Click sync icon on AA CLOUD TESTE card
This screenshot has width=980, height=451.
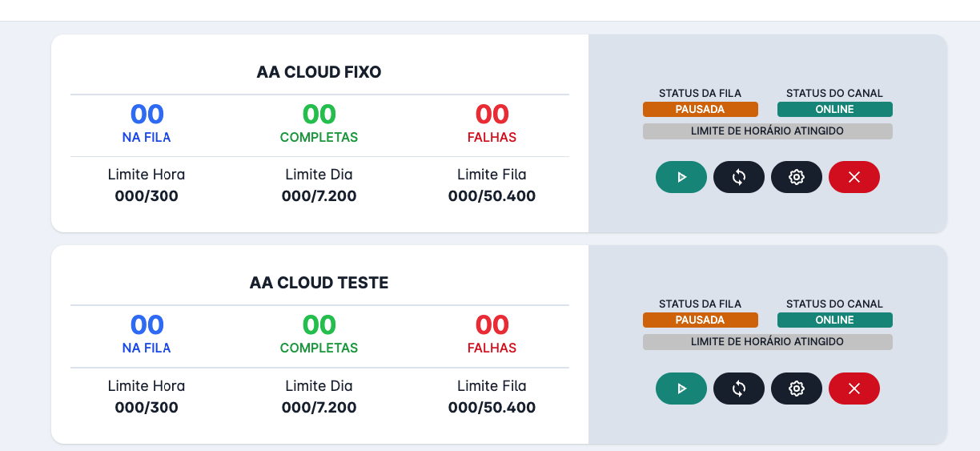pyautogui.click(x=739, y=389)
